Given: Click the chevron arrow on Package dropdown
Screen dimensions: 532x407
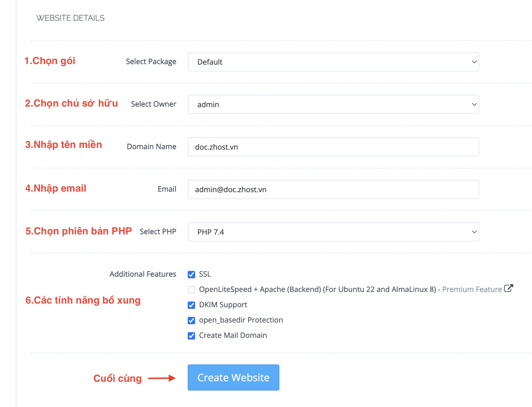Looking at the screenshot, I should [474, 62].
